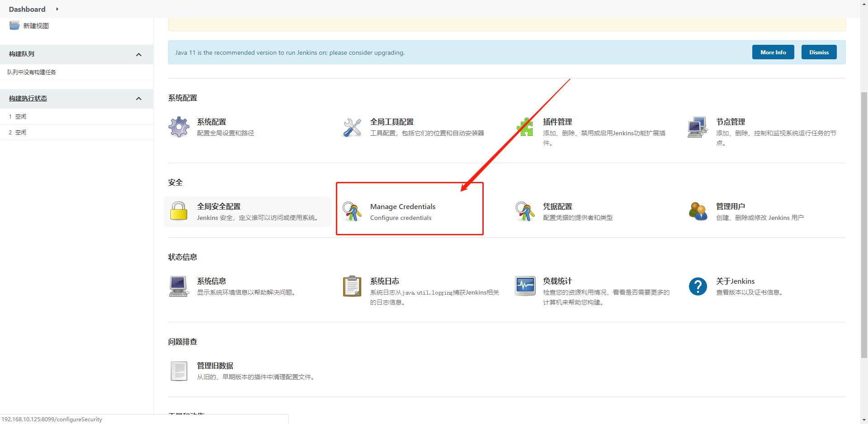
Task: Open the 构建执行状态 heading link
Action: pos(28,98)
